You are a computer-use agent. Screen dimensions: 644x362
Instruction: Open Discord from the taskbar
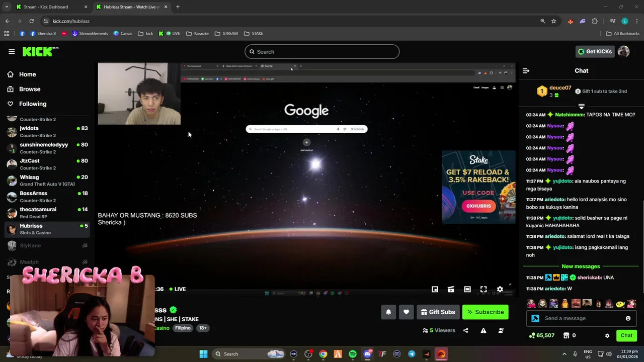[367, 354]
